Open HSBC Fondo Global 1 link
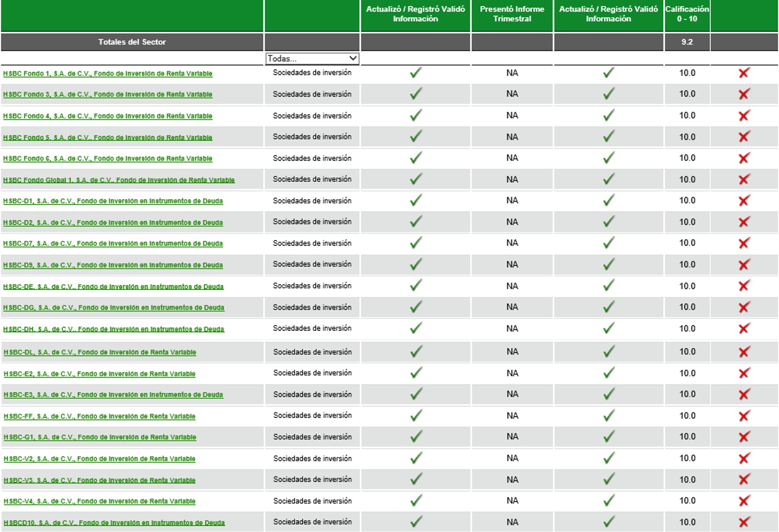Image resolution: width=779 pixels, height=532 pixels. point(119,180)
